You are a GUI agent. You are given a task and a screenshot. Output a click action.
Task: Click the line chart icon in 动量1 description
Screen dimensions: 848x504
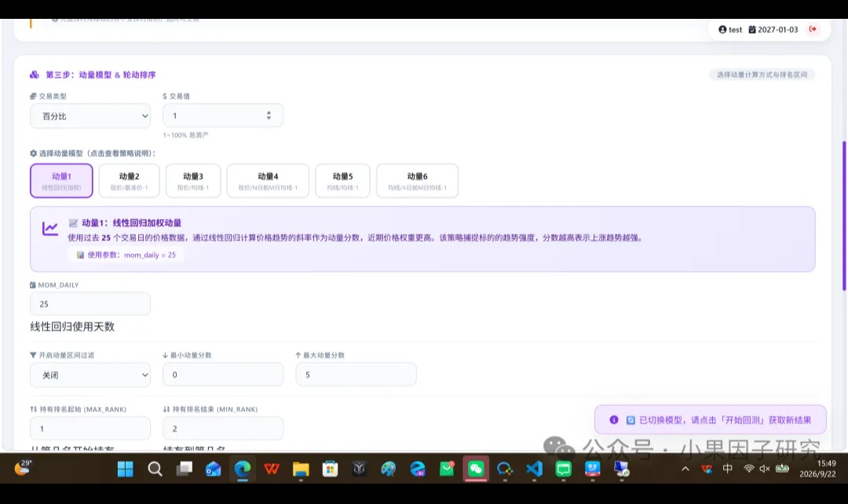50,228
